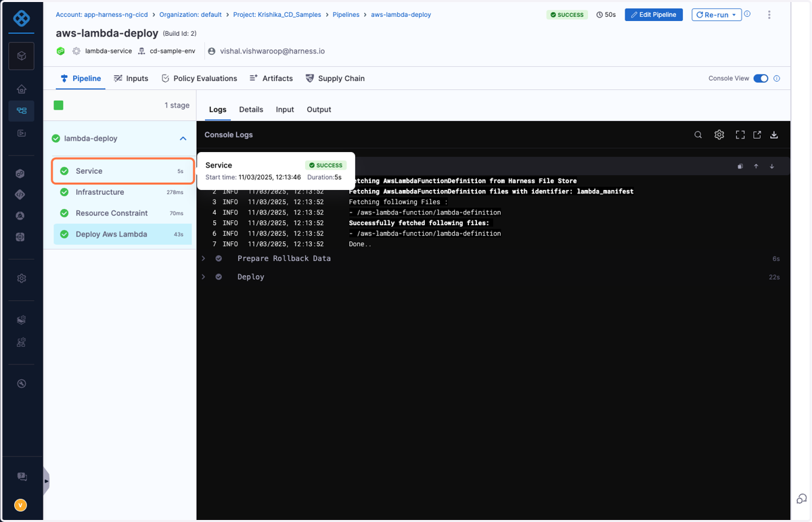
Task: Open Organization: default breadcrumb
Action: click(191, 15)
